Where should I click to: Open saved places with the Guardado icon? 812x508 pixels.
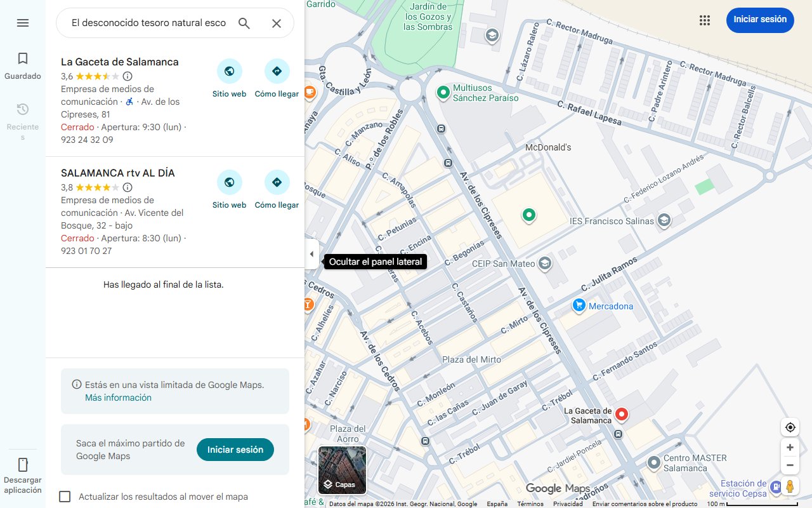22,63
